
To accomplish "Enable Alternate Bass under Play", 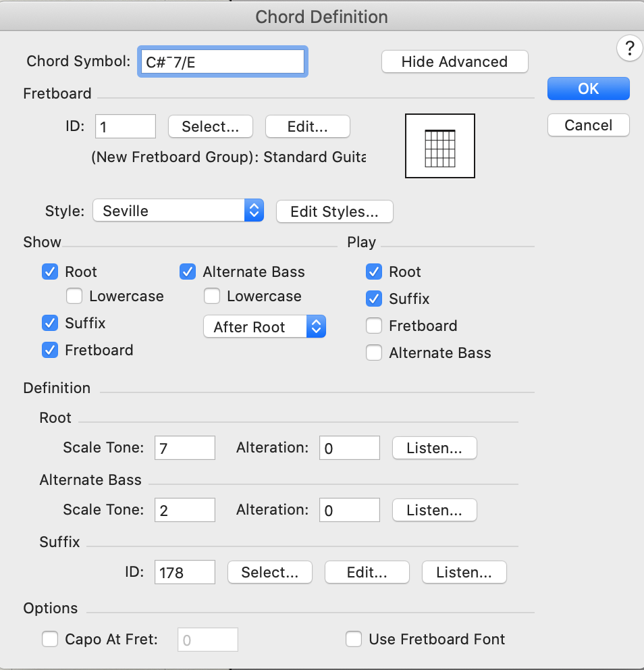I will pyautogui.click(x=373, y=353).
